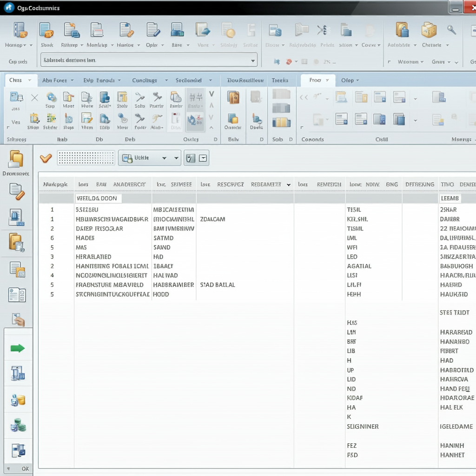Click the orange checkmark icon
This screenshot has height=476, width=476.
pos(46,158)
